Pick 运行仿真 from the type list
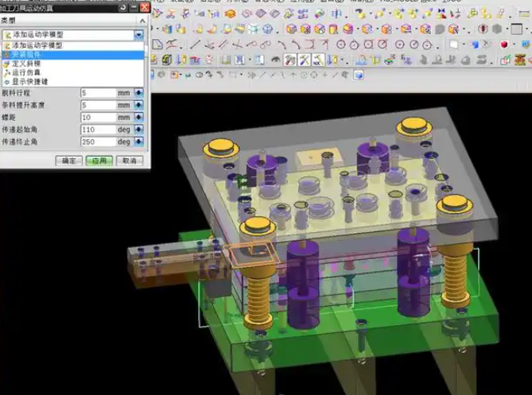The image size is (532, 395). point(32,72)
